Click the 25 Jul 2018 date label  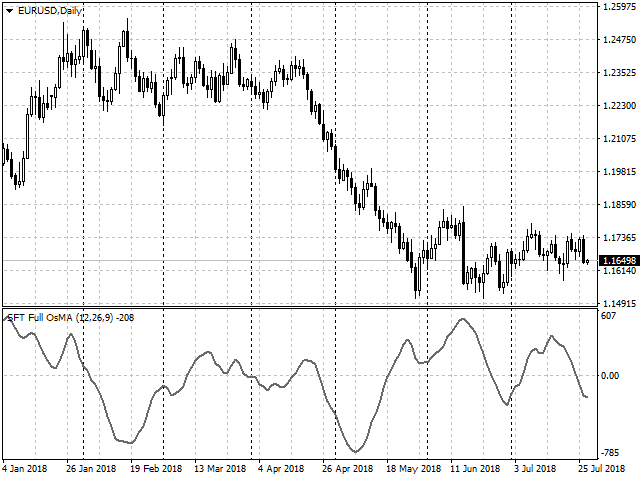pyautogui.click(x=601, y=469)
